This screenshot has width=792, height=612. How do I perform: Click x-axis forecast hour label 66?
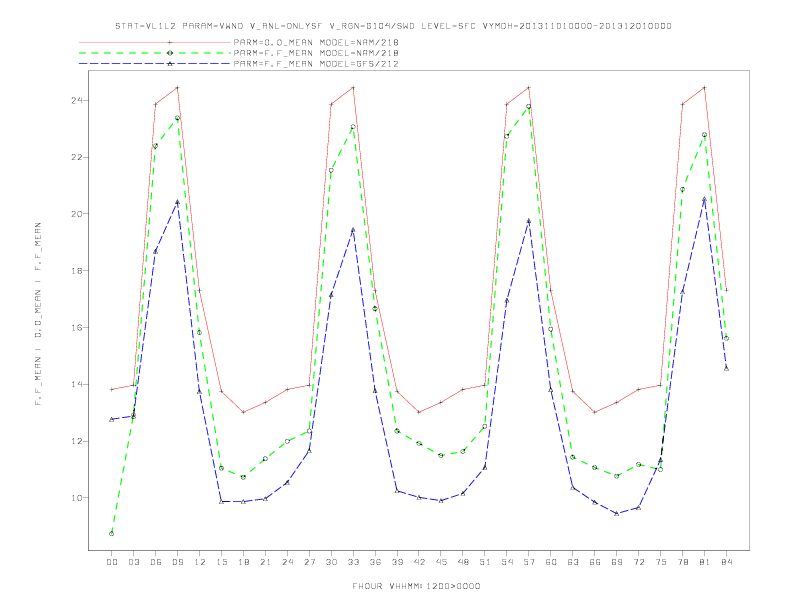tap(595, 562)
